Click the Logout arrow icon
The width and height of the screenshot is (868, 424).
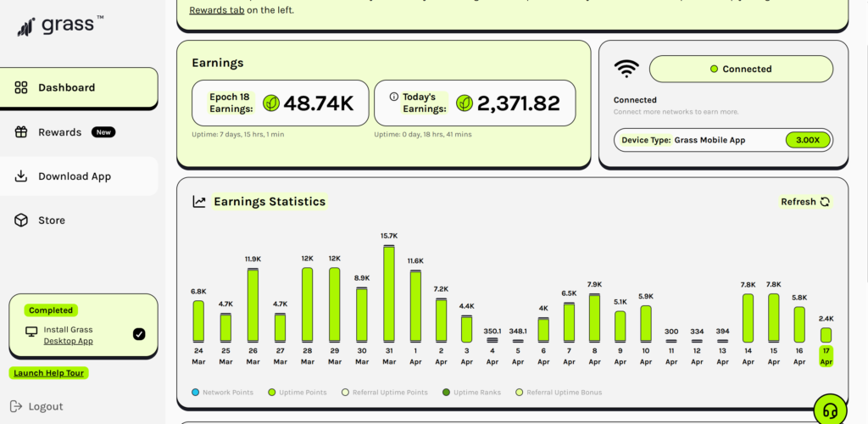click(16, 406)
